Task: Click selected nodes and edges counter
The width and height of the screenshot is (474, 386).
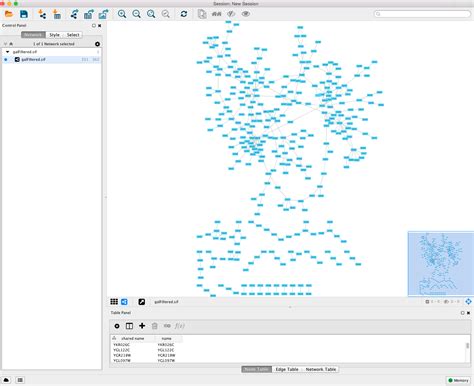Action: coord(433,302)
